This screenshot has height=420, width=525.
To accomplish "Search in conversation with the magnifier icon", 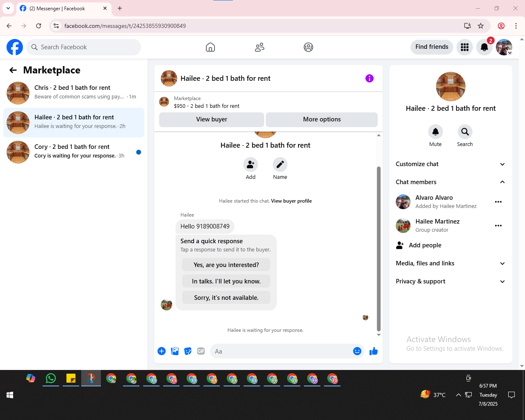I will (465, 132).
